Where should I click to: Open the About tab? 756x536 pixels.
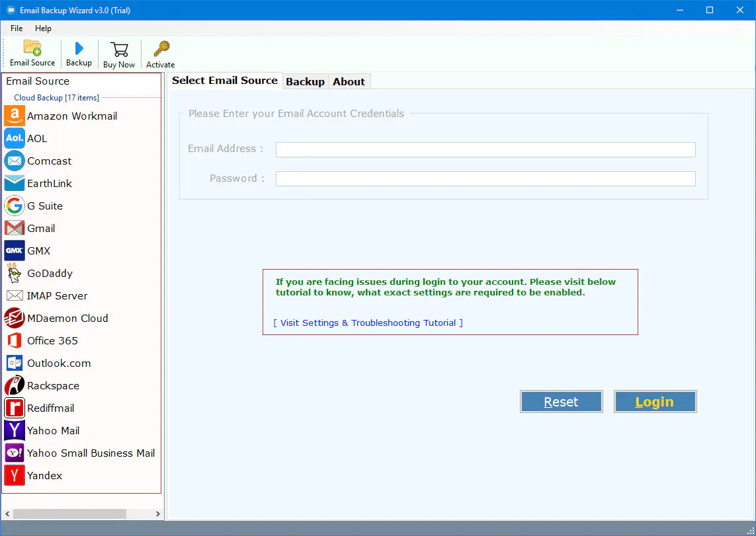coord(349,81)
